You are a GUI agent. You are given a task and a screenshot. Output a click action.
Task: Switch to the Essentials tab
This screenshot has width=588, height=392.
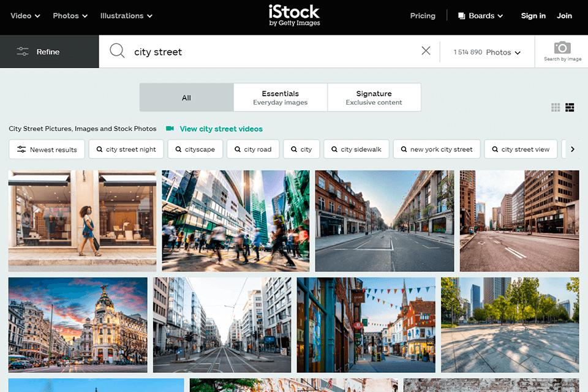tap(280, 97)
